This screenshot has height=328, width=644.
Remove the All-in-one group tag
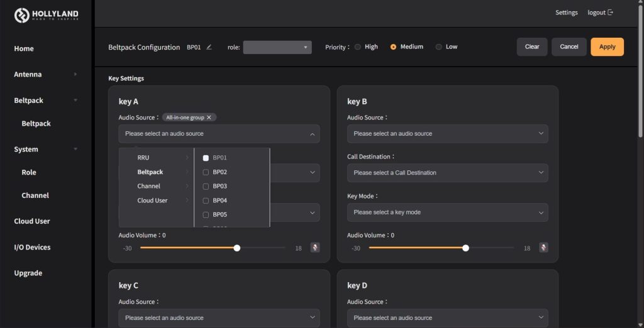point(209,118)
